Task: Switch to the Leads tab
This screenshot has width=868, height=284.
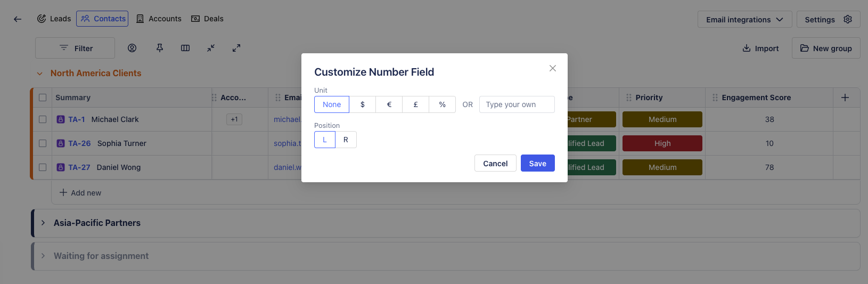Action: [x=54, y=19]
